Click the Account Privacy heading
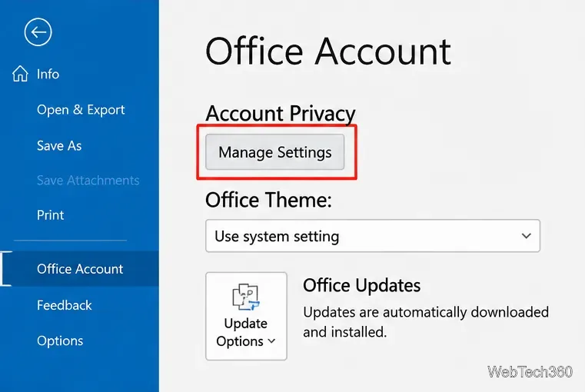The height and width of the screenshot is (392, 585). pos(280,113)
